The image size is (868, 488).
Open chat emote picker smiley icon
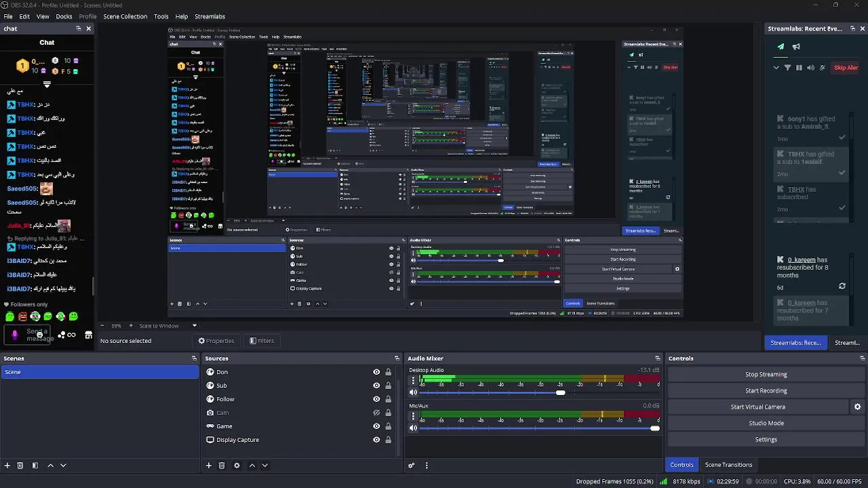click(x=39, y=334)
